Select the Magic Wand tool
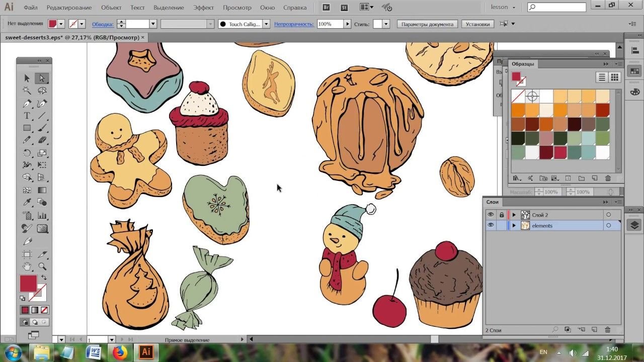644x362 pixels. point(27,90)
